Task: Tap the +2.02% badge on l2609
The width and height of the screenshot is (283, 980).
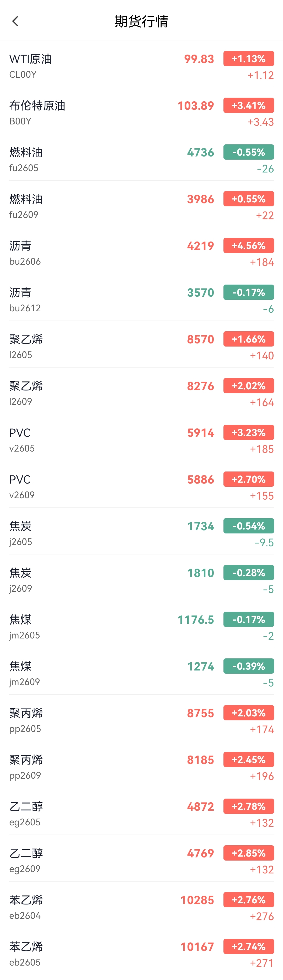Action: click(x=248, y=386)
